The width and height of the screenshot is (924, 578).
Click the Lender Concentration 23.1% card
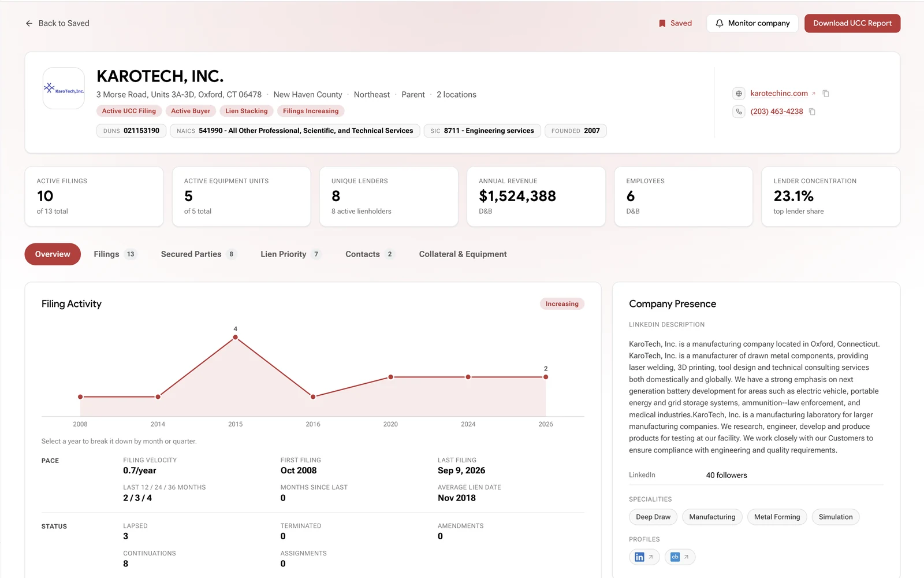pyautogui.click(x=830, y=197)
